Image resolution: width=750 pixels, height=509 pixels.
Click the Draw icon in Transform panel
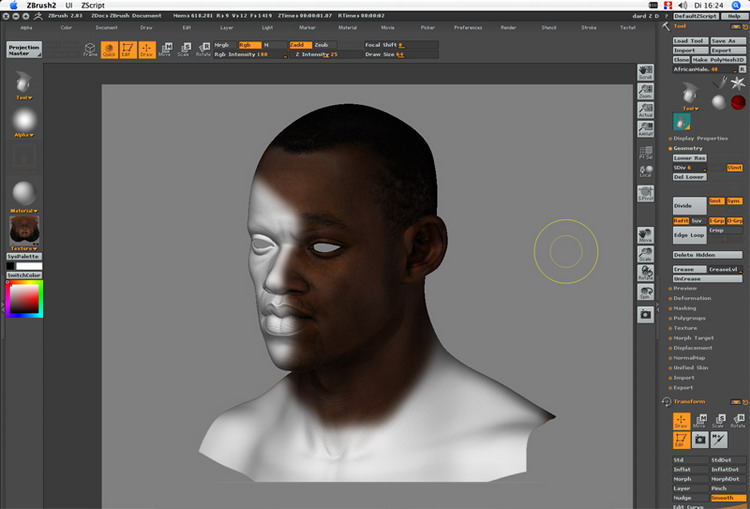pyautogui.click(x=681, y=421)
